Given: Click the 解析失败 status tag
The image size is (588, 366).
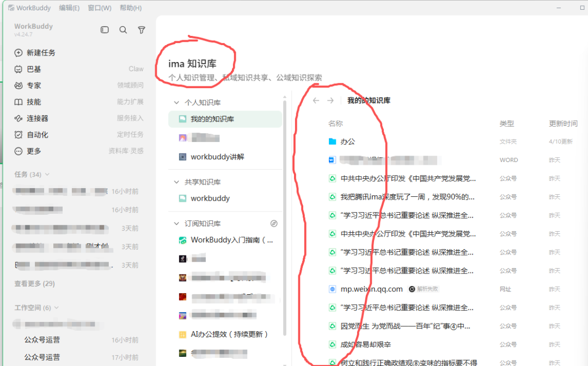Looking at the screenshot, I should pyautogui.click(x=424, y=289).
